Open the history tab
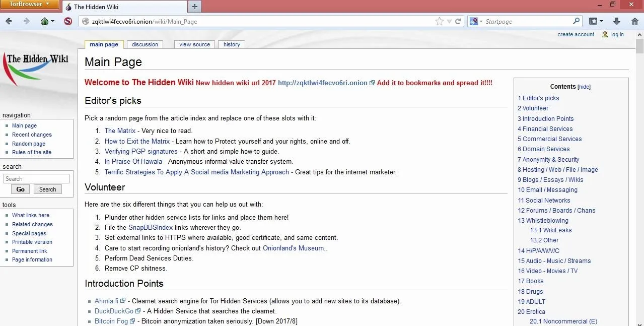 point(232,44)
